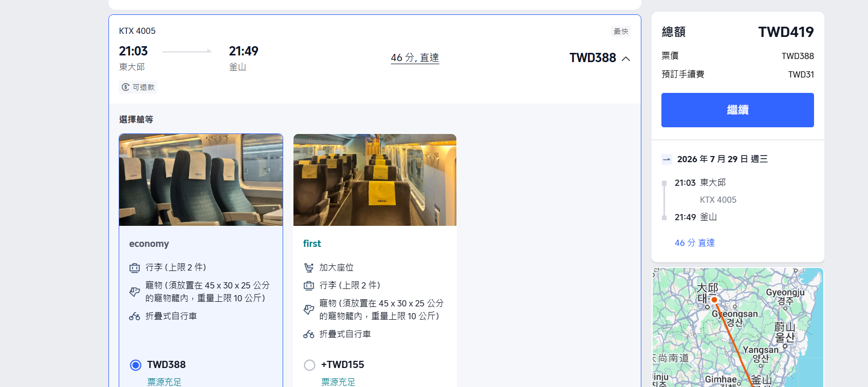The image size is (868, 387).
Task: Click the first class cabin photo
Action: 375,180
